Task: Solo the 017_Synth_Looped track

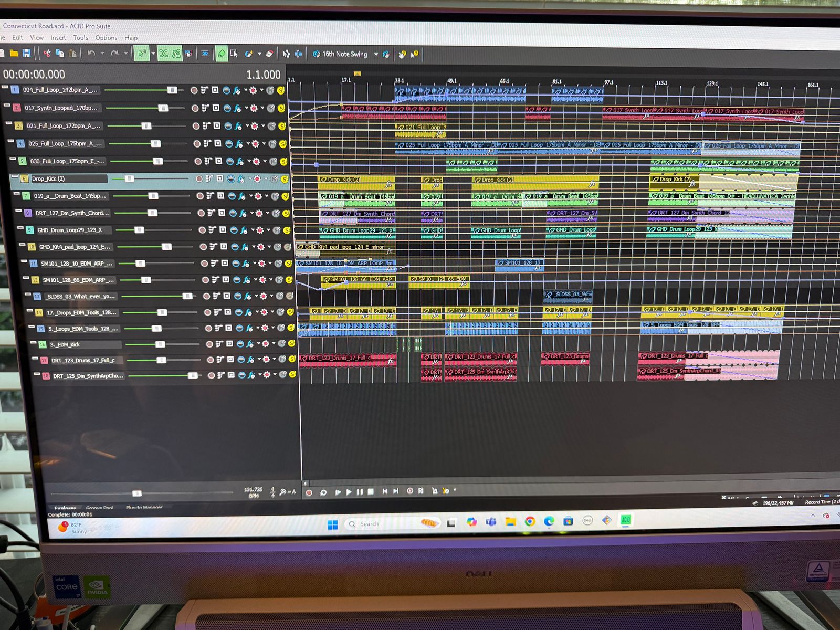Action: (281, 108)
